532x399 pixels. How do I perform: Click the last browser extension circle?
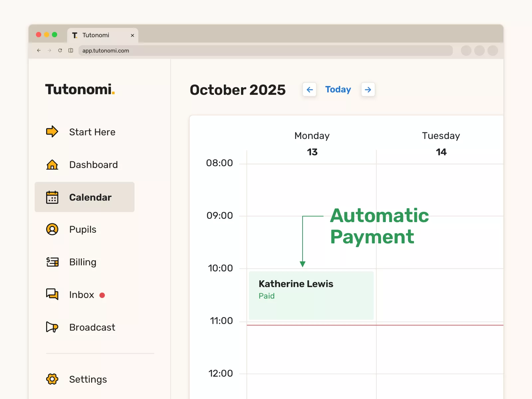pos(493,51)
